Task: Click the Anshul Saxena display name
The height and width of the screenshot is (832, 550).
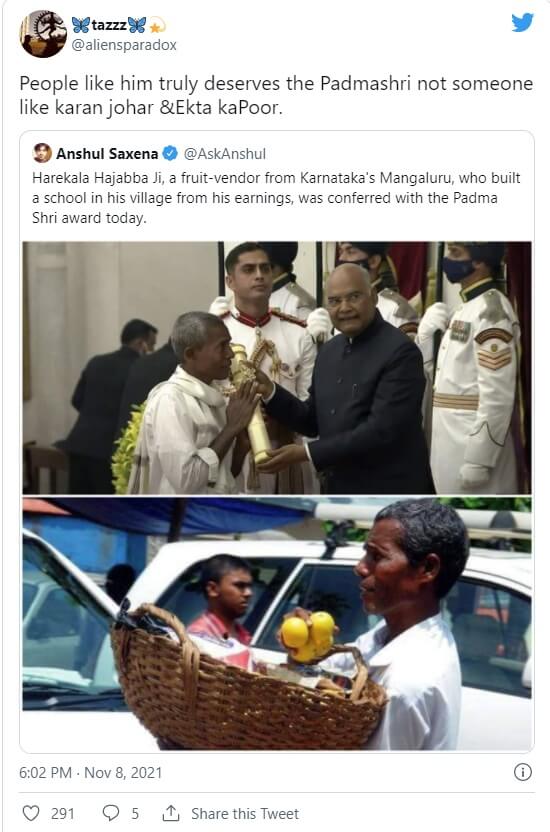Action: click(107, 154)
